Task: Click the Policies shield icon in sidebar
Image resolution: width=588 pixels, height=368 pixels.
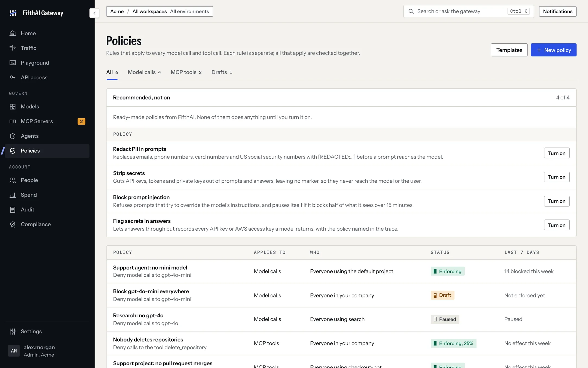Action: click(x=13, y=151)
